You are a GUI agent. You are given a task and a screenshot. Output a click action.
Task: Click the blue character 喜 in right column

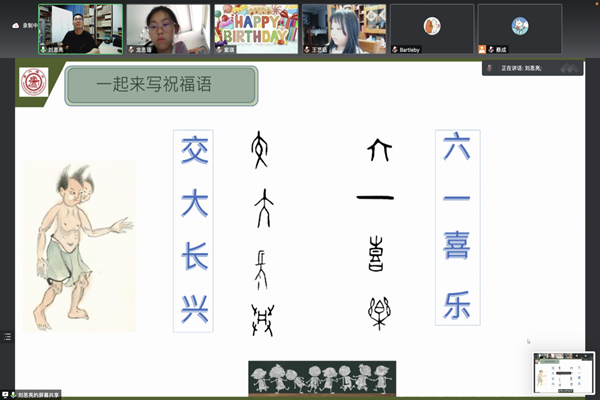pyautogui.click(x=457, y=246)
